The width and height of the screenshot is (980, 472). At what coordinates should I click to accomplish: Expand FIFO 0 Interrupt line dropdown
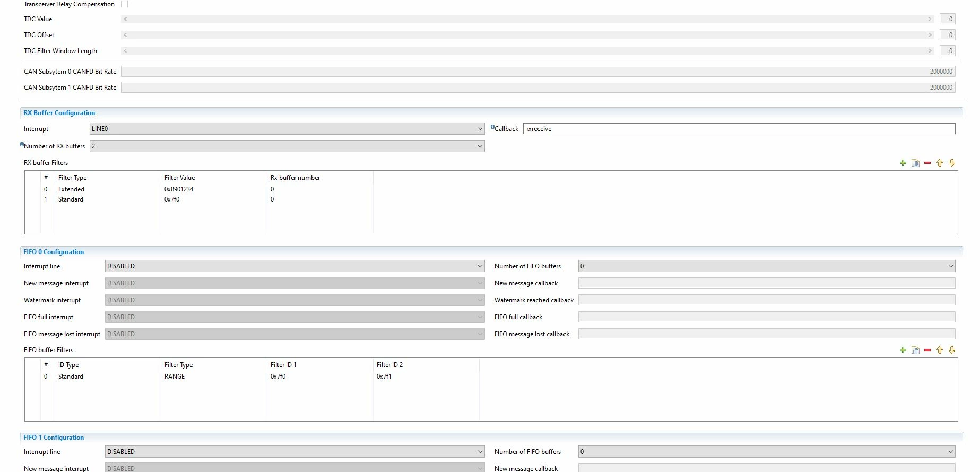pos(294,266)
